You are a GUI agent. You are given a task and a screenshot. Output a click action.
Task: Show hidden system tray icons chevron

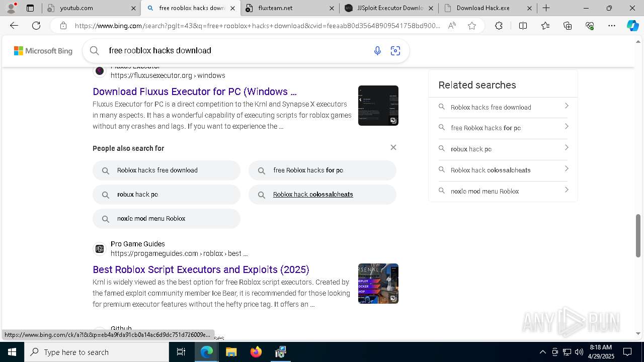[x=542, y=352]
